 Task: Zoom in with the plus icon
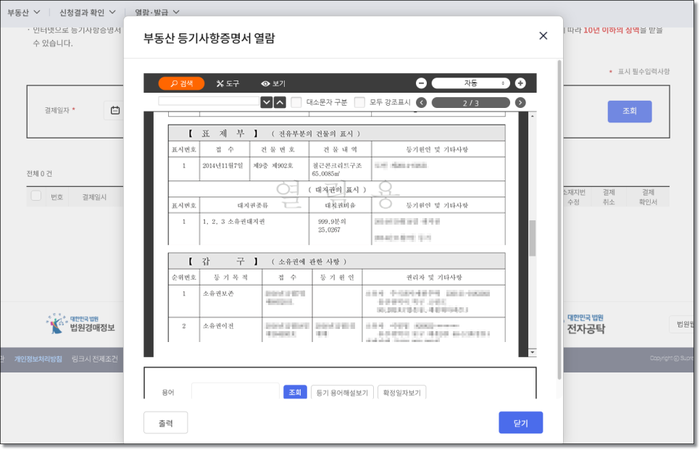pyautogui.click(x=520, y=83)
